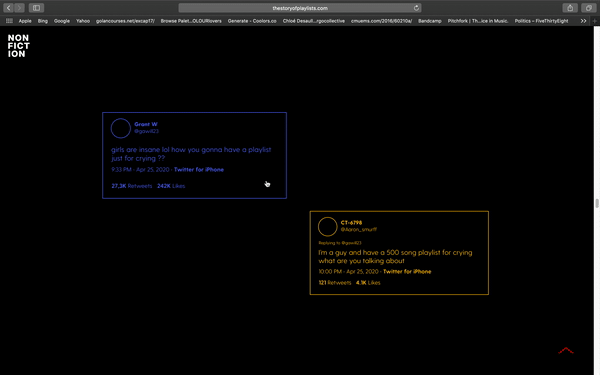The height and width of the screenshot is (375, 600).
Task: Open the Browse Palet...OLOURlovers bookmark
Action: [191, 21]
